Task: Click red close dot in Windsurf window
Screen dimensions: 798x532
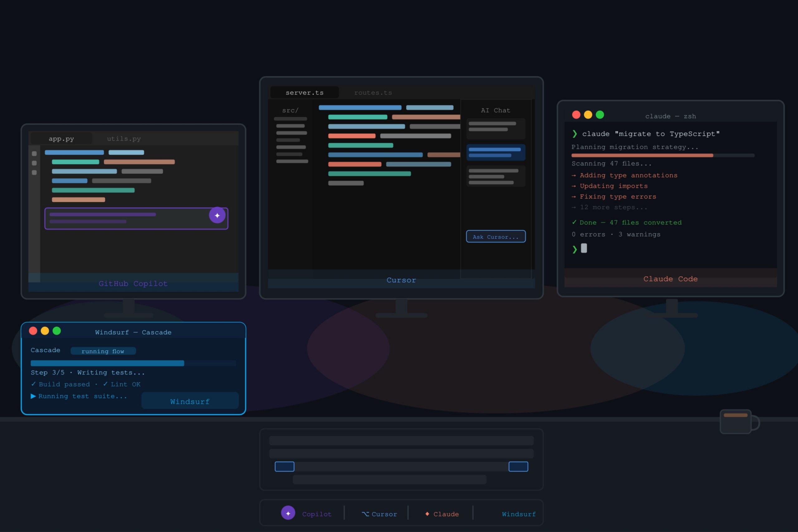Action: [33, 330]
